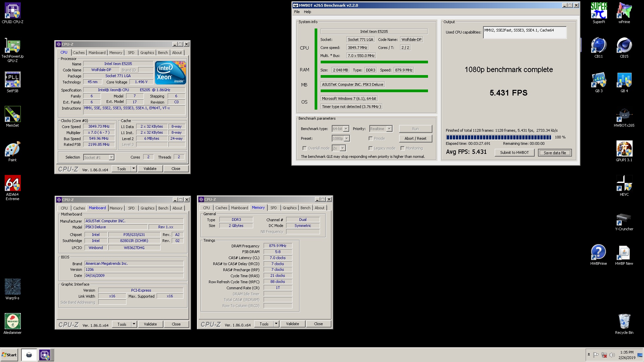The height and width of the screenshot is (362, 644).
Task: Open the Help menu in HWBOT x265
Action: point(308,12)
